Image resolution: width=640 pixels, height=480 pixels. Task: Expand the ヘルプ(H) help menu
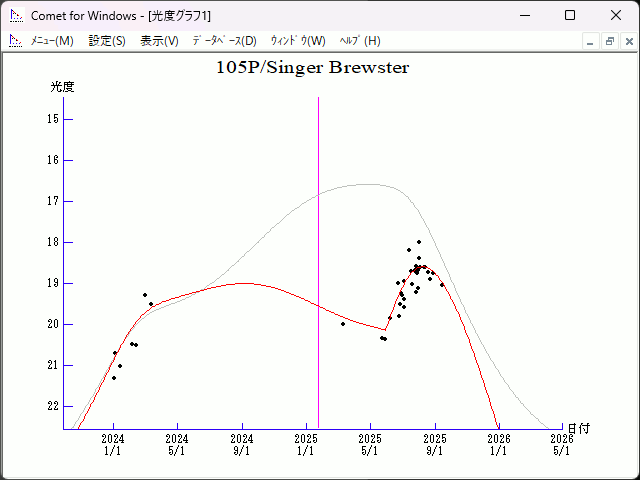pos(360,41)
